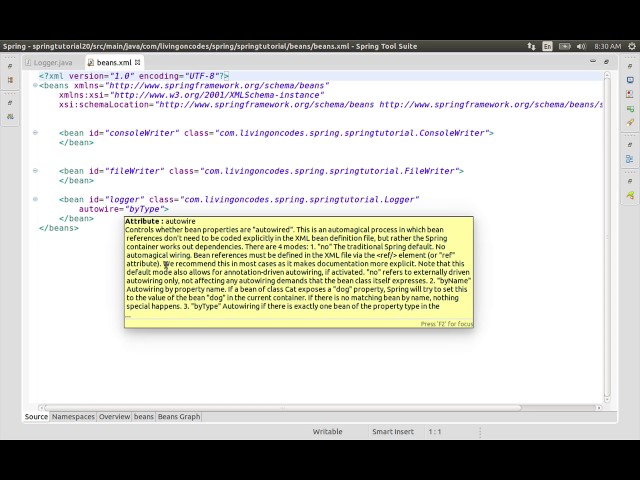Restore the left trim stack above the green servers icon

coord(10,102)
